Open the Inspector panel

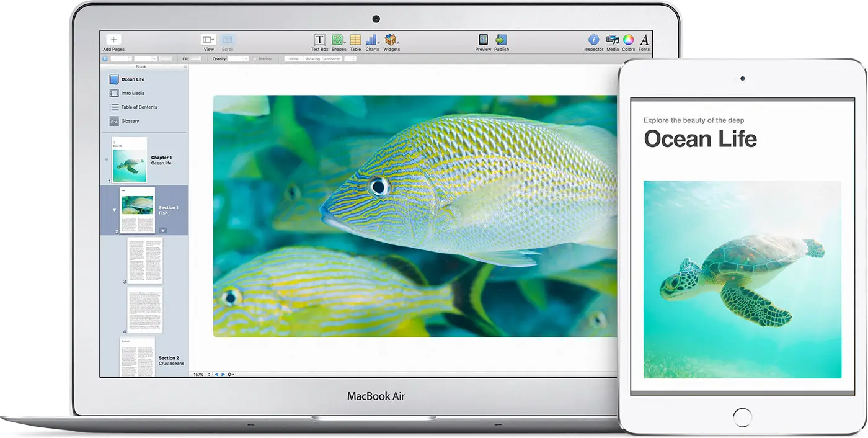coord(593,40)
